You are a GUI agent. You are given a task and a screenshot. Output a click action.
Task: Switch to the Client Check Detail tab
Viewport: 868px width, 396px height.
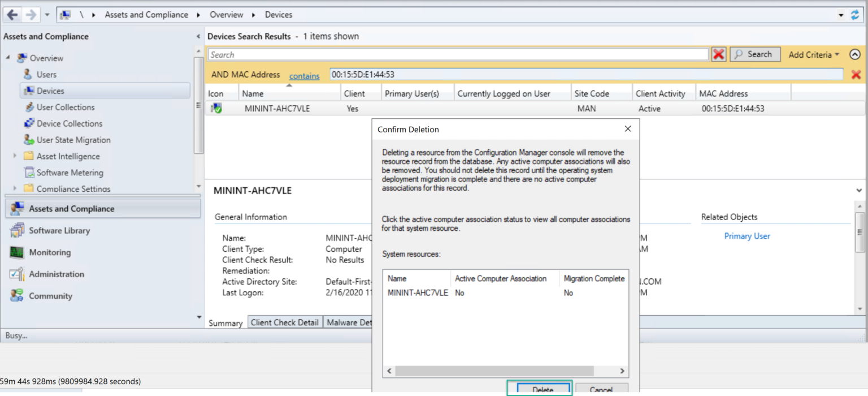pyautogui.click(x=284, y=322)
